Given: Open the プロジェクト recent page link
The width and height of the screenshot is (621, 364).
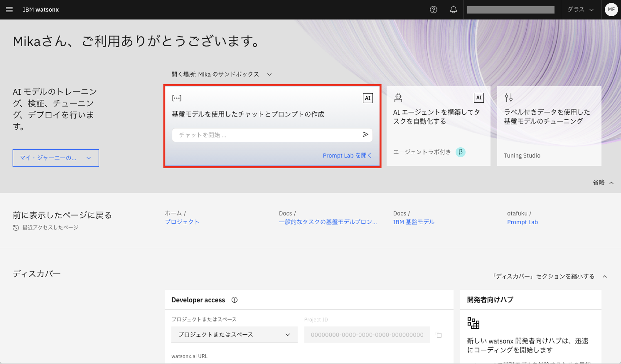Looking at the screenshot, I should click(182, 222).
